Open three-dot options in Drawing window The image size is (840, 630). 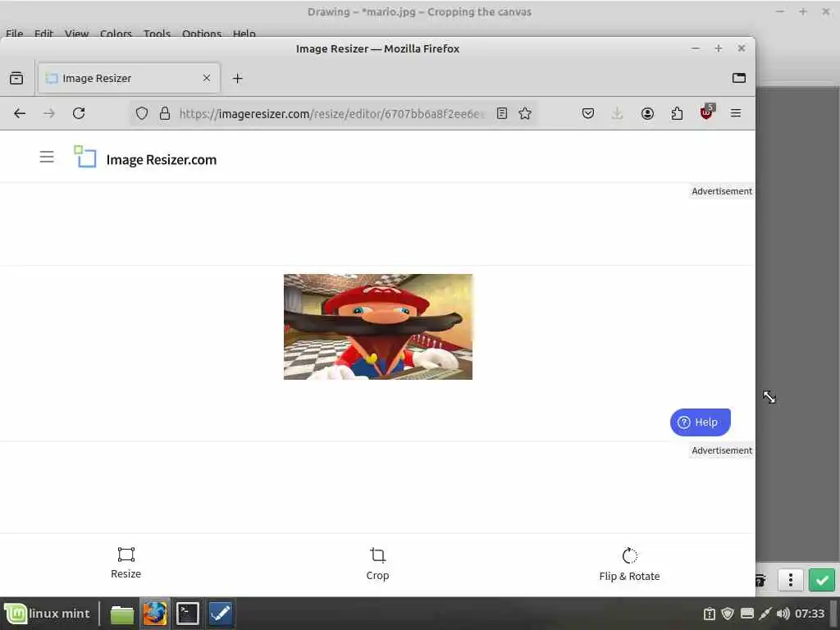[791, 580]
